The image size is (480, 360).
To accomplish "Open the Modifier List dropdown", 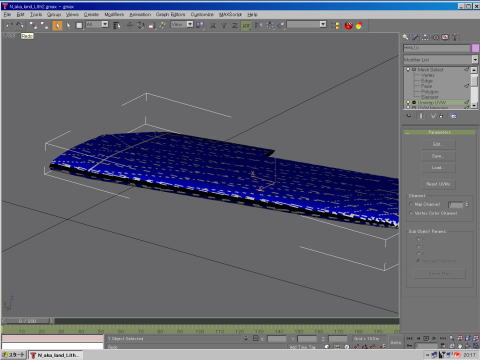I will pos(475,59).
